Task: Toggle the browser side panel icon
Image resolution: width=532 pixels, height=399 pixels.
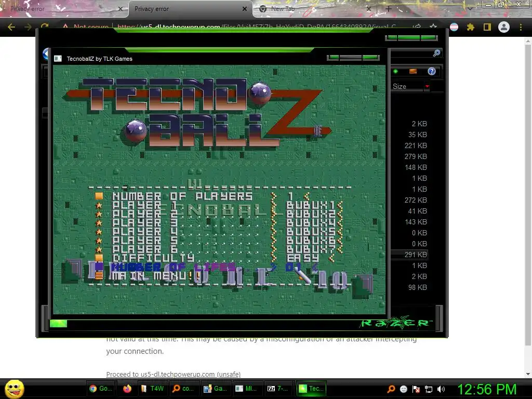Action: click(x=487, y=27)
